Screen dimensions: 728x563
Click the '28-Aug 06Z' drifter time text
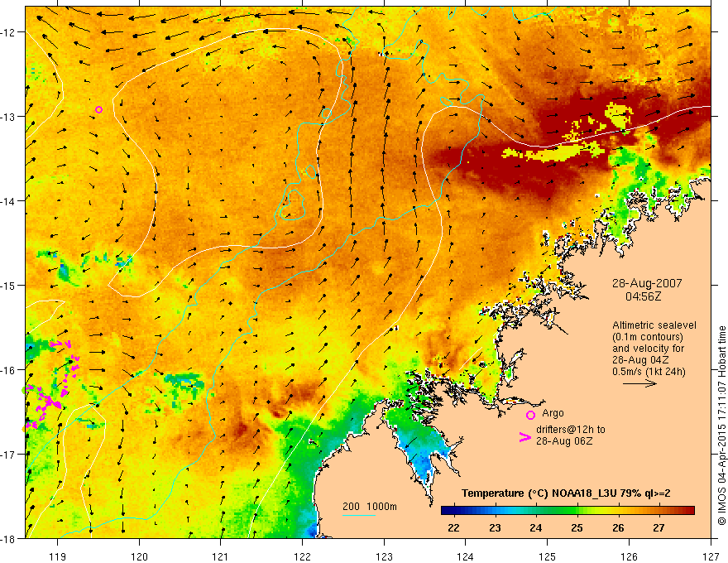point(564,441)
